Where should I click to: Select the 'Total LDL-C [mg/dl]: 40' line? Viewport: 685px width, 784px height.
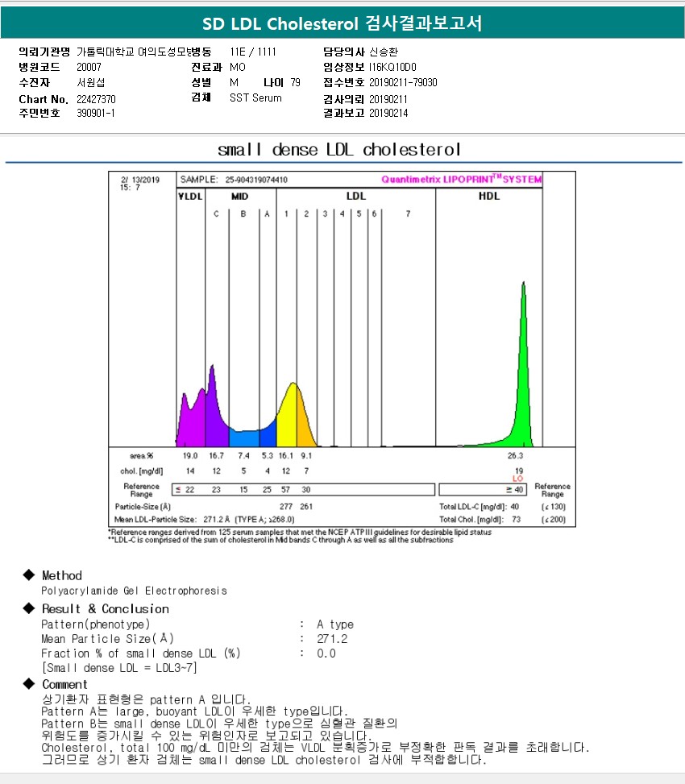pos(479,507)
